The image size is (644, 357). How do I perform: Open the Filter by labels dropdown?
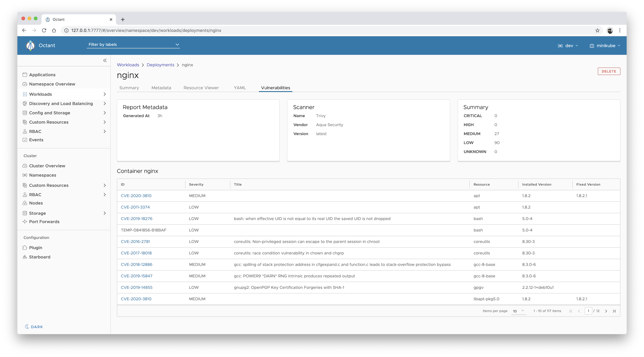133,45
